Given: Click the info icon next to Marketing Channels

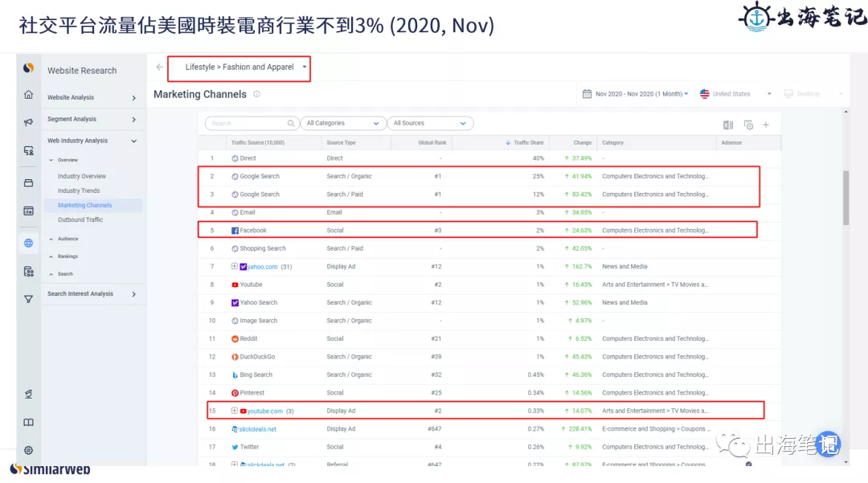Looking at the screenshot, I should pyautogui.click(x=257, y=94).
